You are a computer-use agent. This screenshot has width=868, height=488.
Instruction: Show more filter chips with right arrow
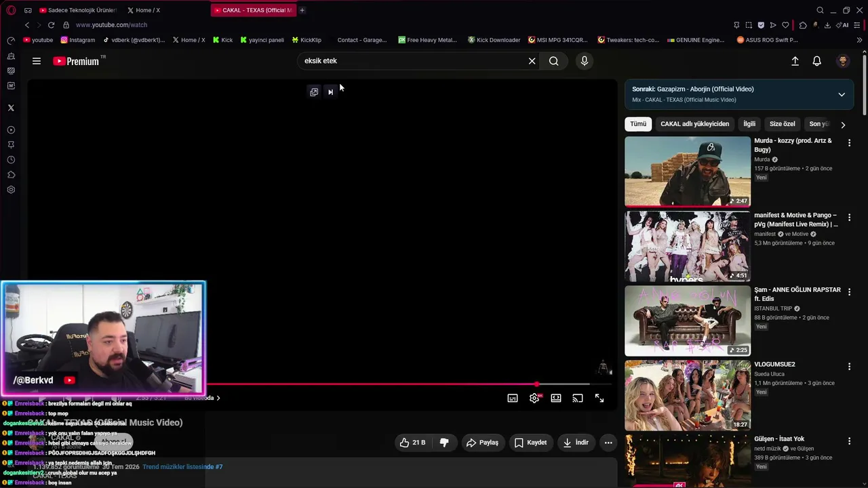(843, 125)
